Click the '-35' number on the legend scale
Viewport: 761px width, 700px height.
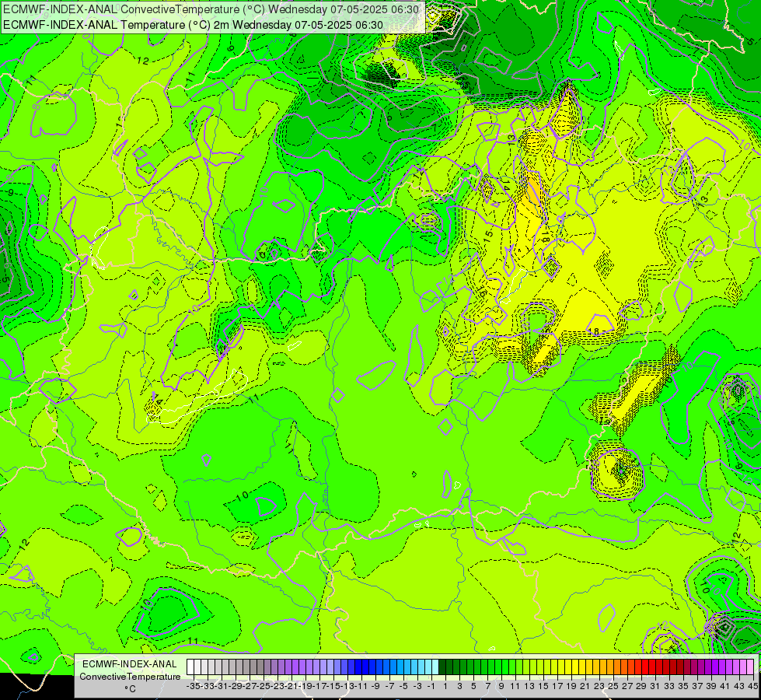(193, 686)
